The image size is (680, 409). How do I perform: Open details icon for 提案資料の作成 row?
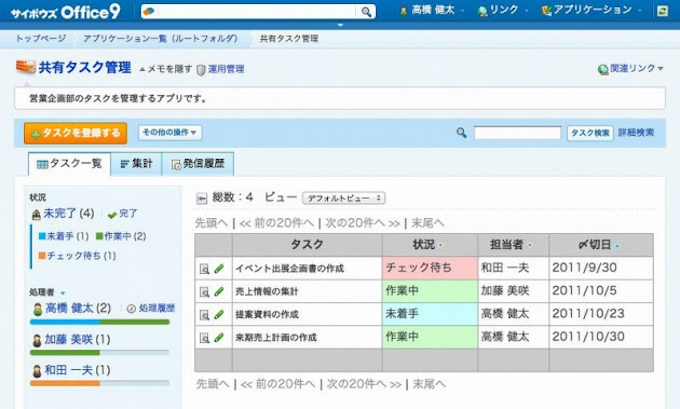pos(204,314)
